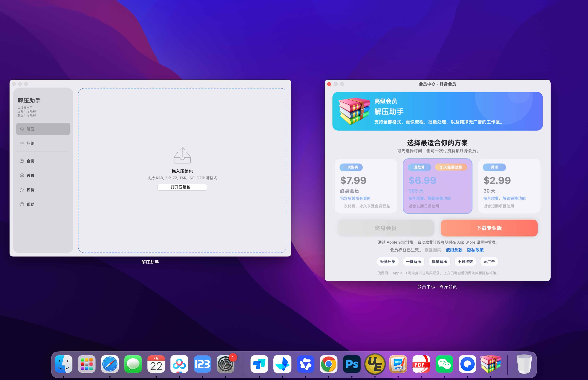Select the $6.99 365 天 plan card
The height and width of the screenshot is (380, 588).
(437, 186)
